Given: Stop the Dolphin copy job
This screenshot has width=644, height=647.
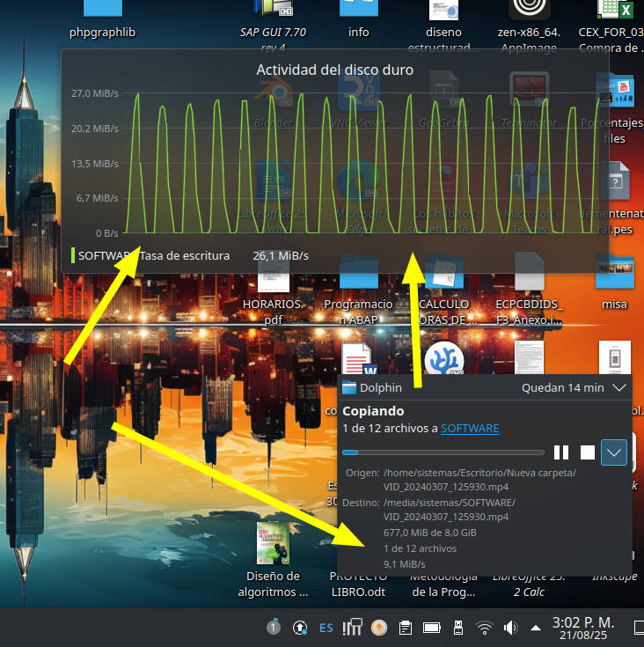Looking at the screenshot, I should pyautogui.click(x=587, y=452).
